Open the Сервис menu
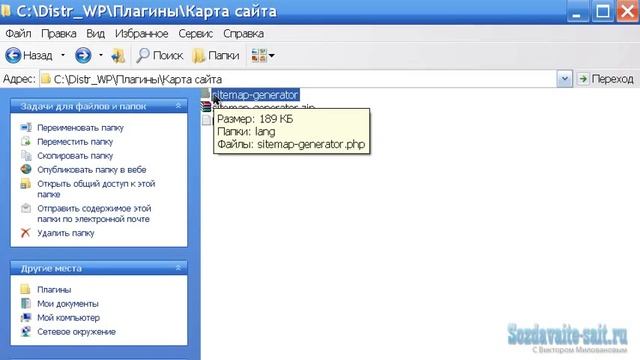Screen dimensions: 640x360 pos(196,33)
